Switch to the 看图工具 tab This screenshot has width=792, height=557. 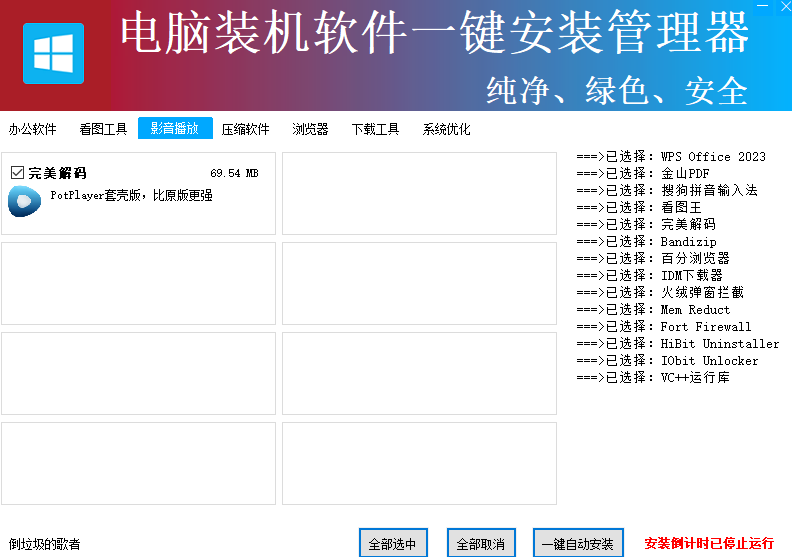click(x=103, y=129)
